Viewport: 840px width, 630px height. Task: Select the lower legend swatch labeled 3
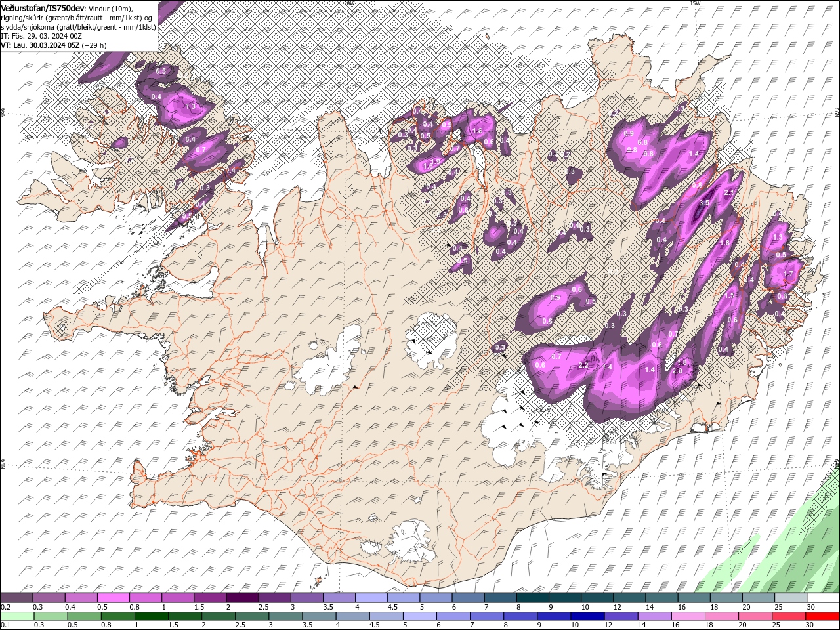coord(285,616)
